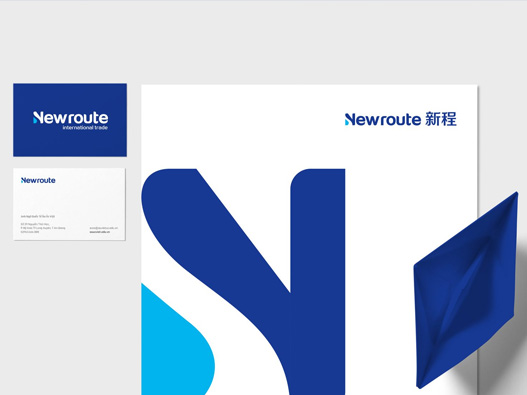The width and height of the screenshot is (527, 395).
Task: Open the blue business card front
Action: 70,120
